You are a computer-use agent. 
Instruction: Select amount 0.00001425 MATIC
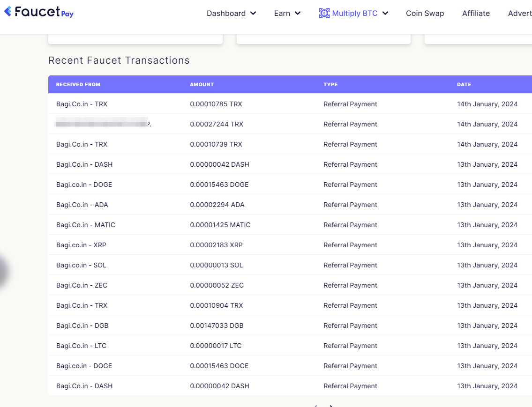point(220,225)
